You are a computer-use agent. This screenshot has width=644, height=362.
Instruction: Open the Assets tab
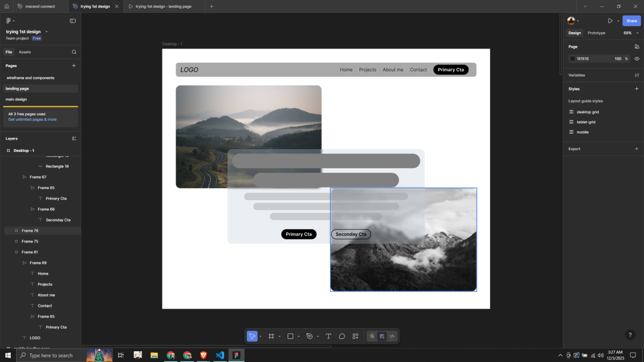(x=25, y=52)
